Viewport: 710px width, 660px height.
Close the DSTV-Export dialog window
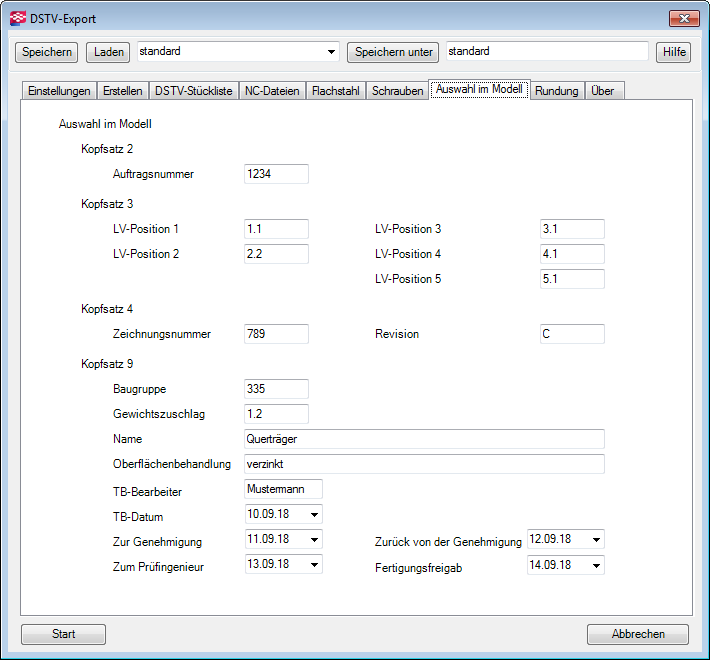683,18
